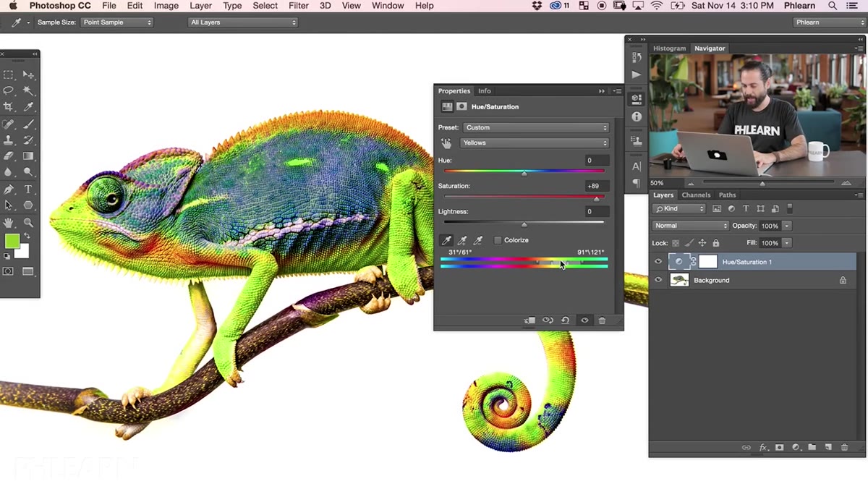The width and height of the screenshot is (868, 489).
Task: Toggle lock image pixels
Action: pyautogui.click(x=689, y=243)
